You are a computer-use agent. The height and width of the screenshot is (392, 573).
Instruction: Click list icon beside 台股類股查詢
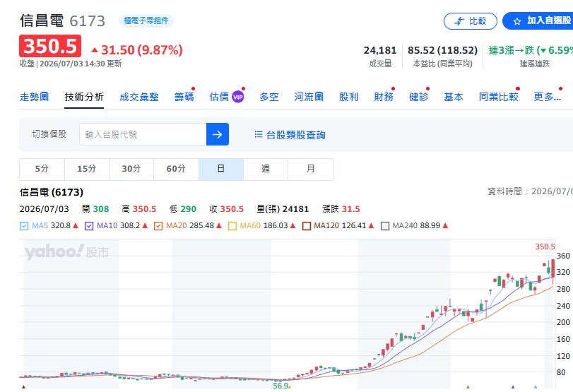coord(259,134)
